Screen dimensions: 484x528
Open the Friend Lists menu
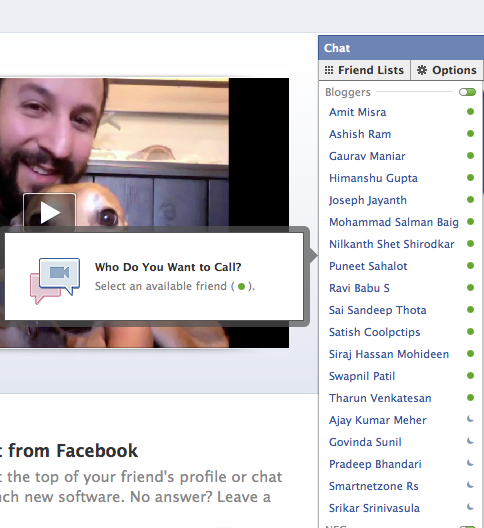364,70
